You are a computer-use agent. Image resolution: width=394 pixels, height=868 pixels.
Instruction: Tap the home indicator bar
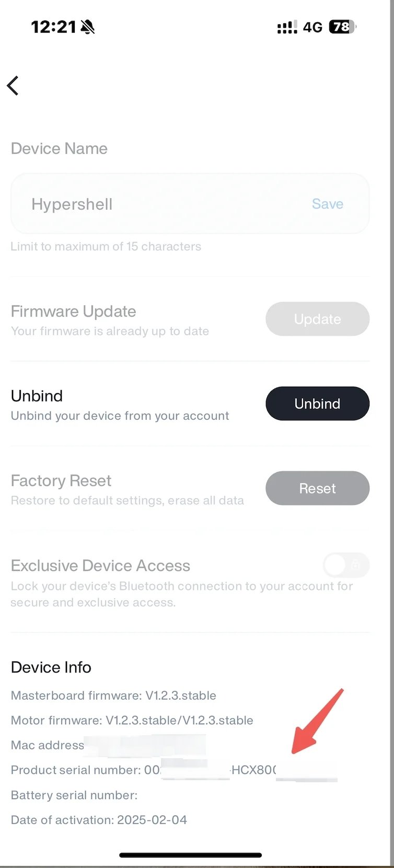191,855
